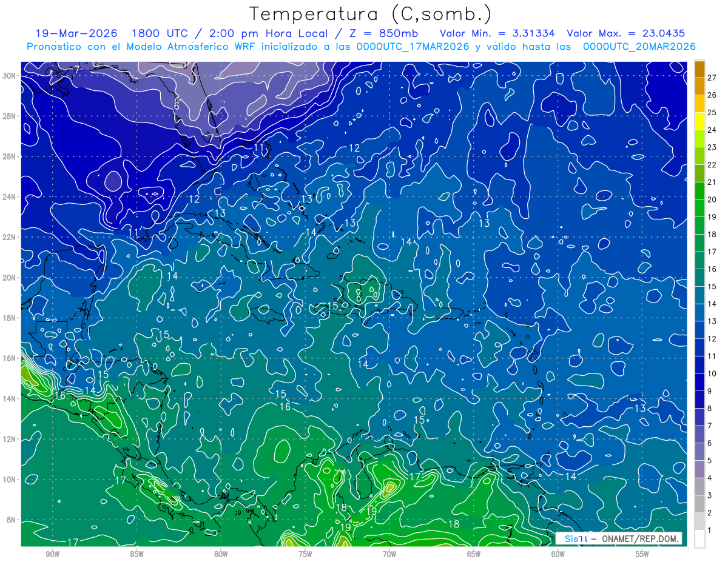728x562 pixels.
Task: Click the "75W" longitude label
Action: [x=305, y=554]
